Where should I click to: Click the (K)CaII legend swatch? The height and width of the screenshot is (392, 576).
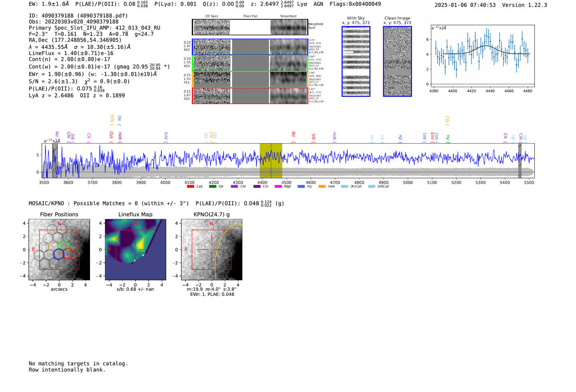(x=344, y=186)
